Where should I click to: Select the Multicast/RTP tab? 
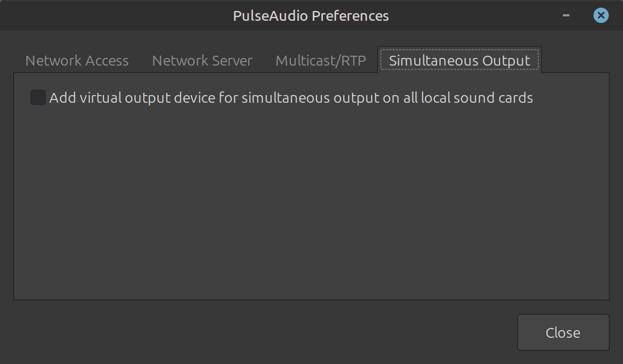click(x=321, y=61)
